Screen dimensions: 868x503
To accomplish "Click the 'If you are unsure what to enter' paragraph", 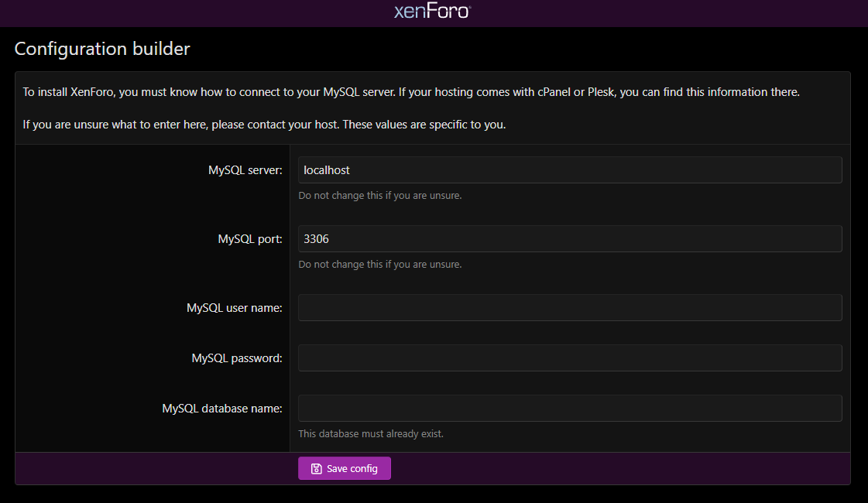I will (x=264, y=125).
